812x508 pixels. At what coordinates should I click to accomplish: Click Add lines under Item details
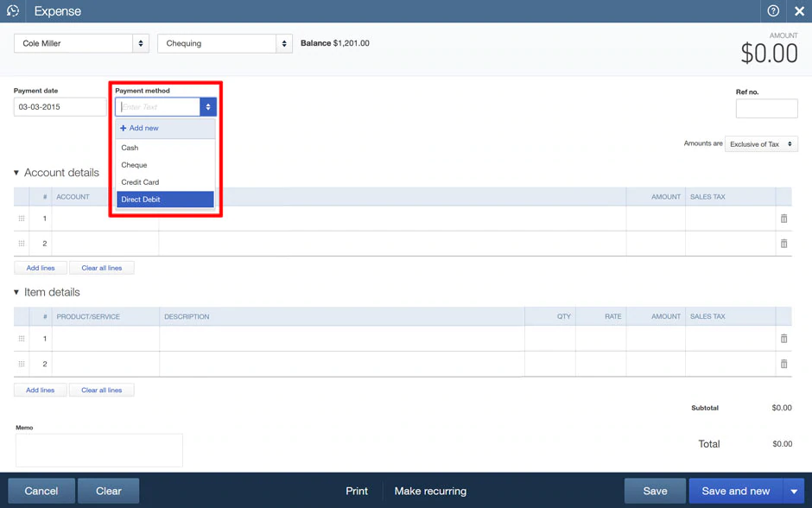pyautogui.click(x=41, y=390)
